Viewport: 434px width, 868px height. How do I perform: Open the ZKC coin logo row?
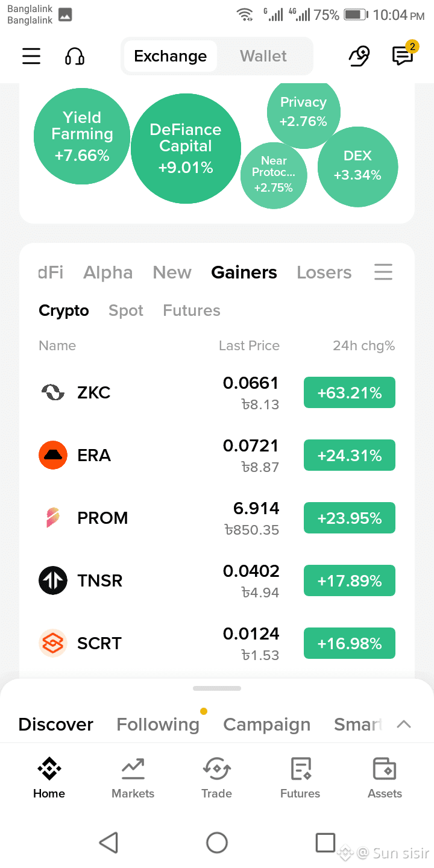point(217,393)
